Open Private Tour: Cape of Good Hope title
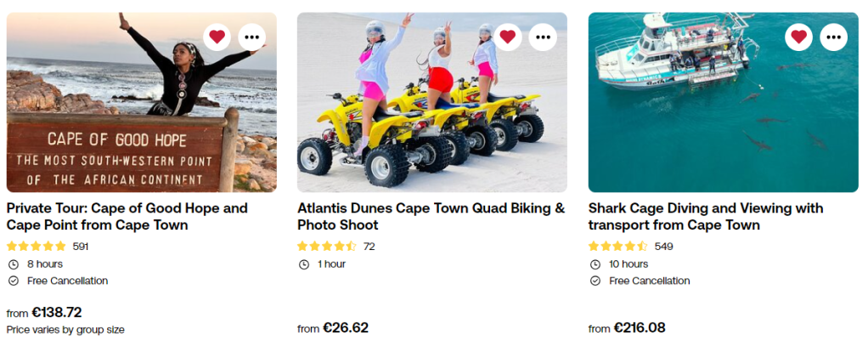 (x=127, y=216)
